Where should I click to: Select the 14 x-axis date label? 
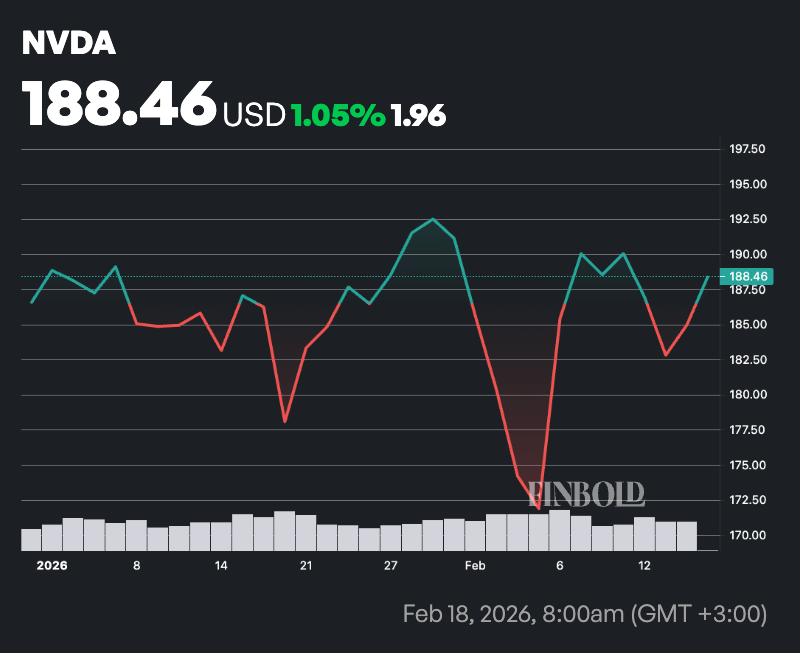(x=221, y=565)
